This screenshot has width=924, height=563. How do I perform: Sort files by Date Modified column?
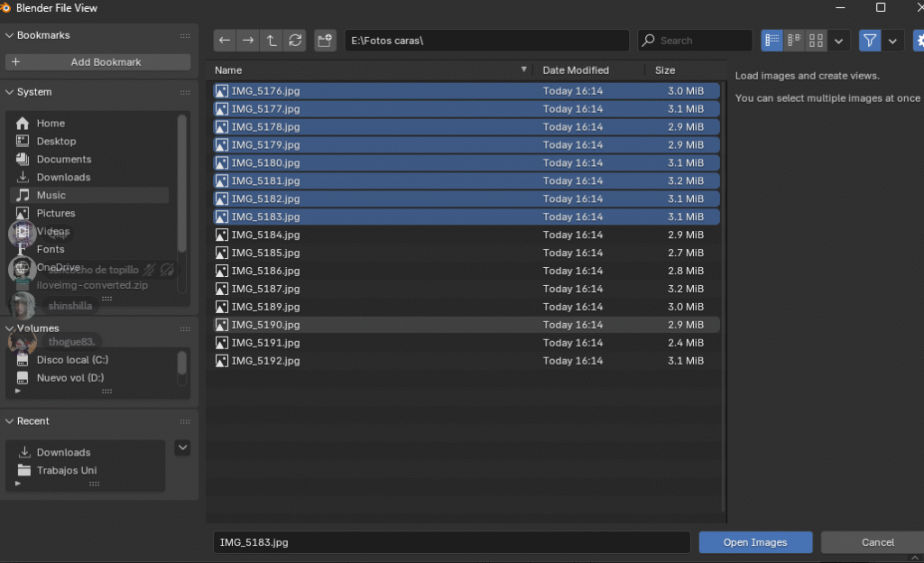point(576,70)
